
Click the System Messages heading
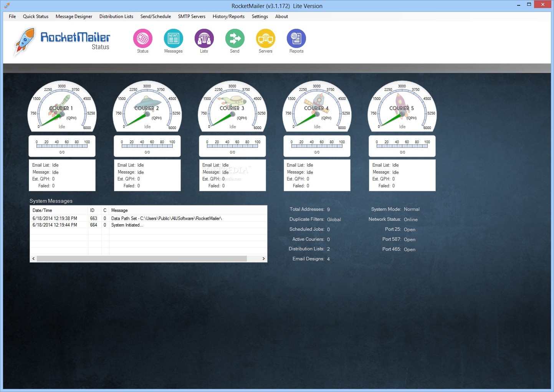pos(51,201)
